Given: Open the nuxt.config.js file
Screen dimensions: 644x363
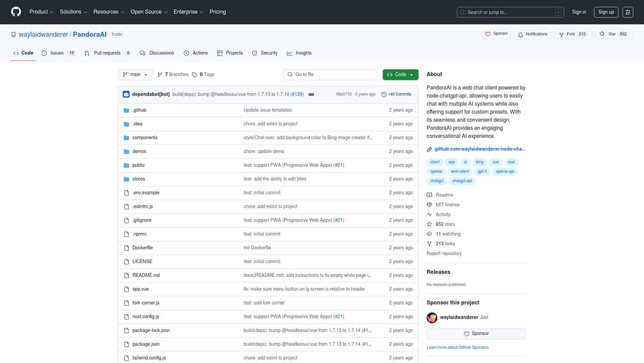Looking at the screenshot, I should [x=145, y=316].
